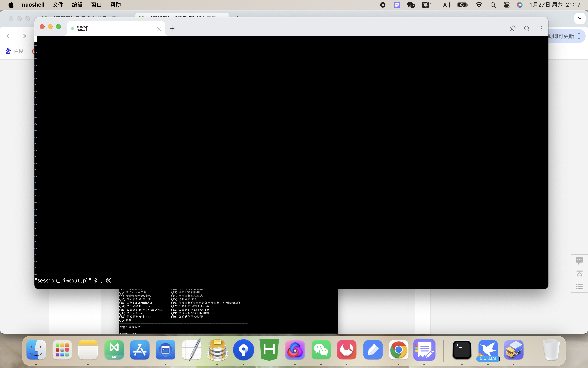Open Spotlight search in menu bar
This screenshot has width=588, height=368.
[x=493, y=5]
